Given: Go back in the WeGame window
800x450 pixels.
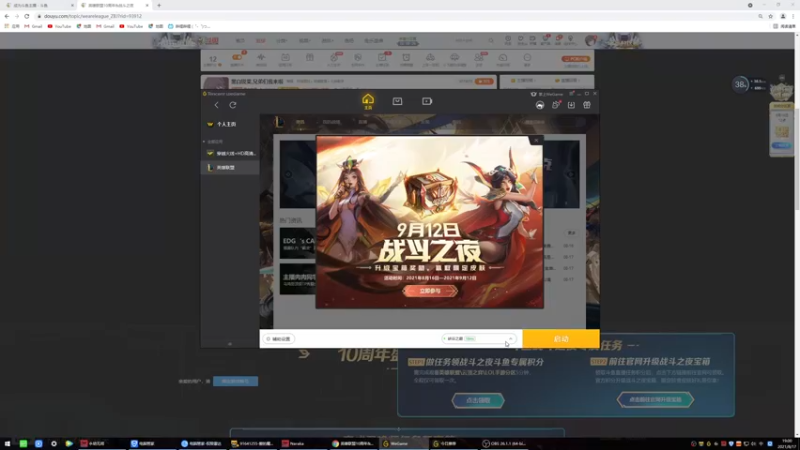Looking at the screenshot, I should pos(216,105).
